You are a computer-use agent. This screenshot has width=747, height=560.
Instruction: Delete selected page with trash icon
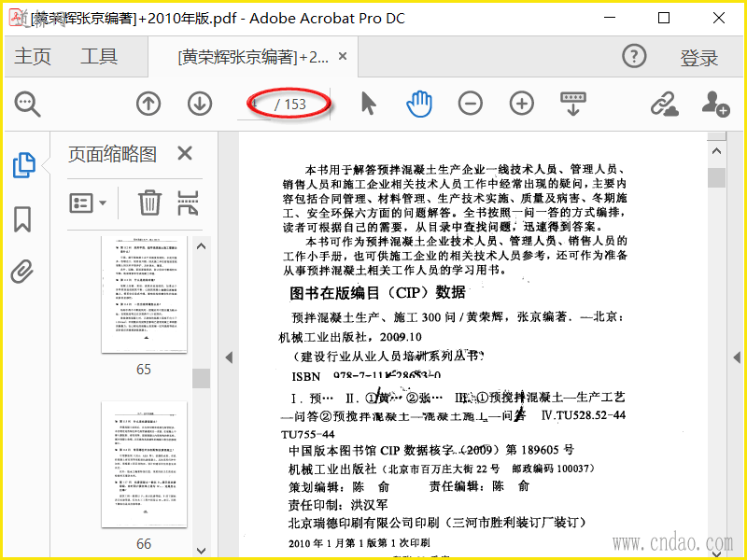click(x=149, y=203)
